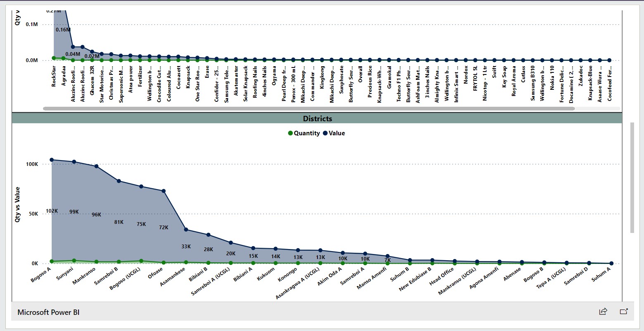Select the Value data point for Ofoase
Screen dimensions: 644x331
[164, 191]
